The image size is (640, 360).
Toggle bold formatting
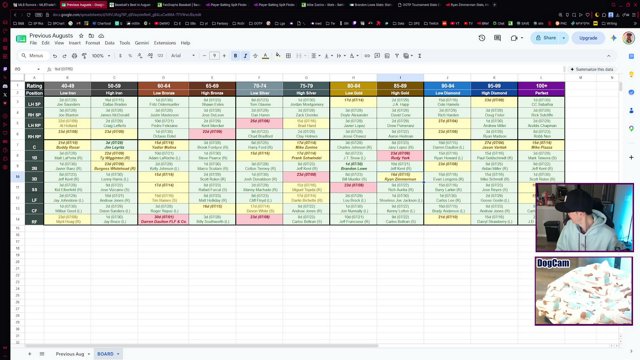(236, 56)
